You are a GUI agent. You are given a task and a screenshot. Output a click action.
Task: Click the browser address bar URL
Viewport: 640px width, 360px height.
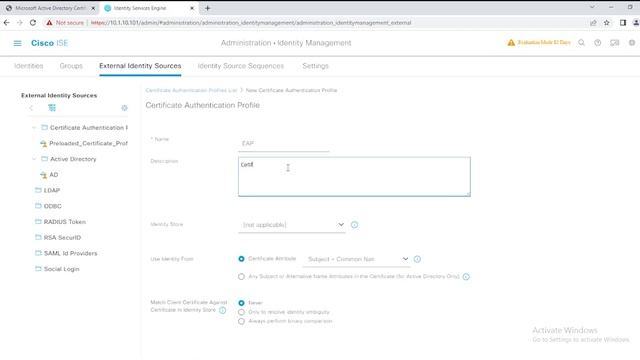pyautogui.click(x=251, y=23)
